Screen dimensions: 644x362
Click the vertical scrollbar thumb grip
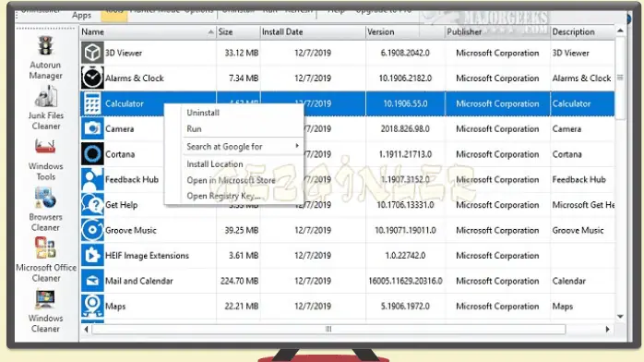pos(620,78)
